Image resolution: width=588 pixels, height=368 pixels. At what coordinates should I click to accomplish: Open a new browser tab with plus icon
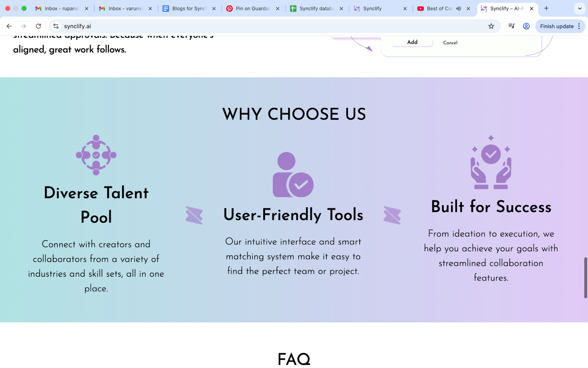[546, 9]
